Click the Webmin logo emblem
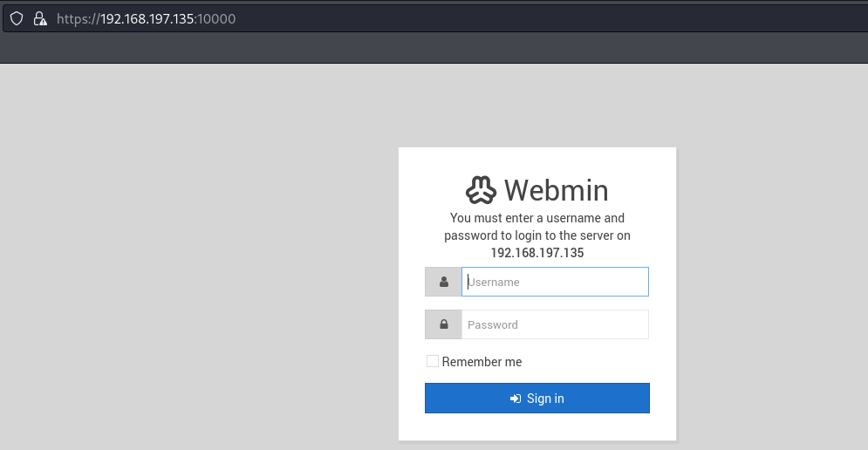Viewport: 868px width, 450px height. pos(481,190)
